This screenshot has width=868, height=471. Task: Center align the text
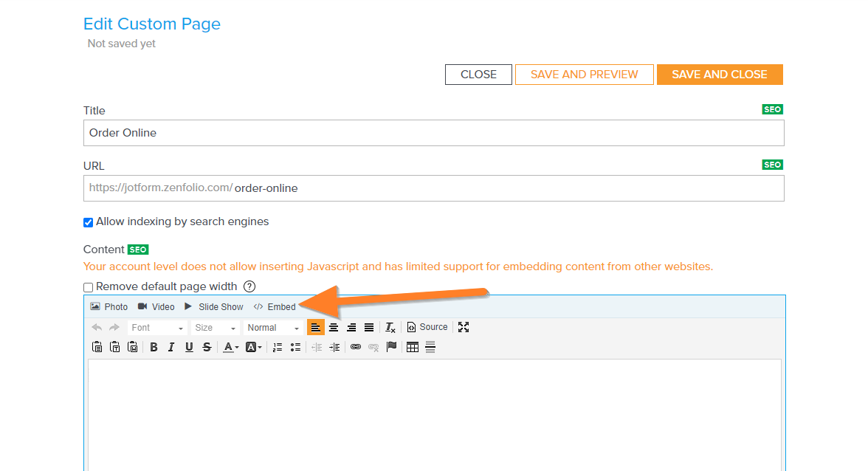click(x=334, y=328)
